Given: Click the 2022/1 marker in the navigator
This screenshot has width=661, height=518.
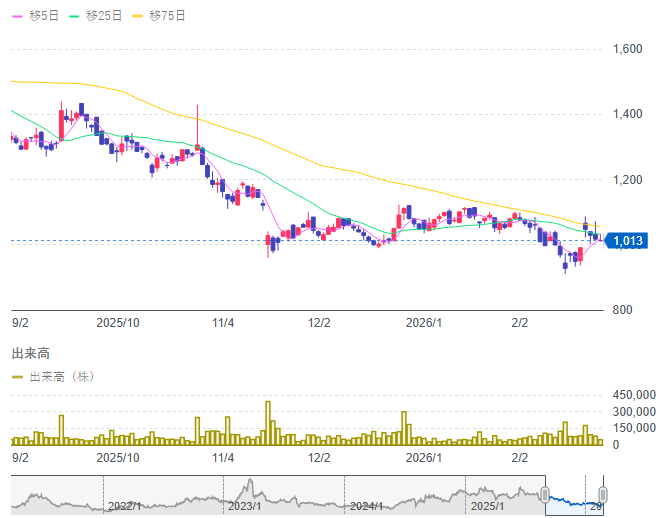Looking at the screenshot, I should tap(124, 506).
